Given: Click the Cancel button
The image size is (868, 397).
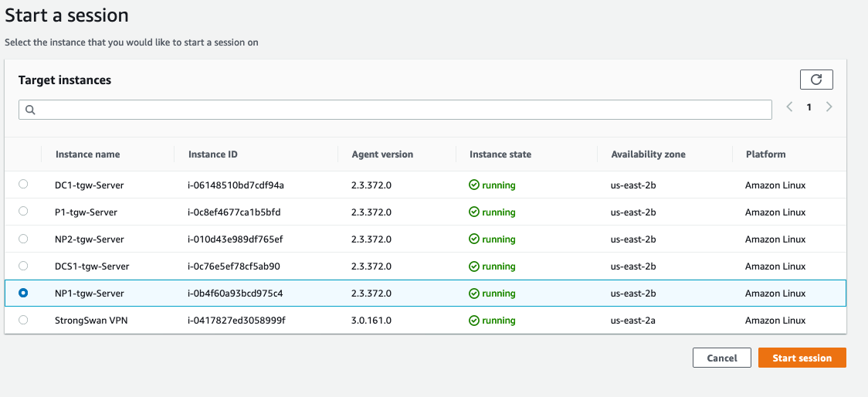Looking at the screenshot, I should [722, 358].
